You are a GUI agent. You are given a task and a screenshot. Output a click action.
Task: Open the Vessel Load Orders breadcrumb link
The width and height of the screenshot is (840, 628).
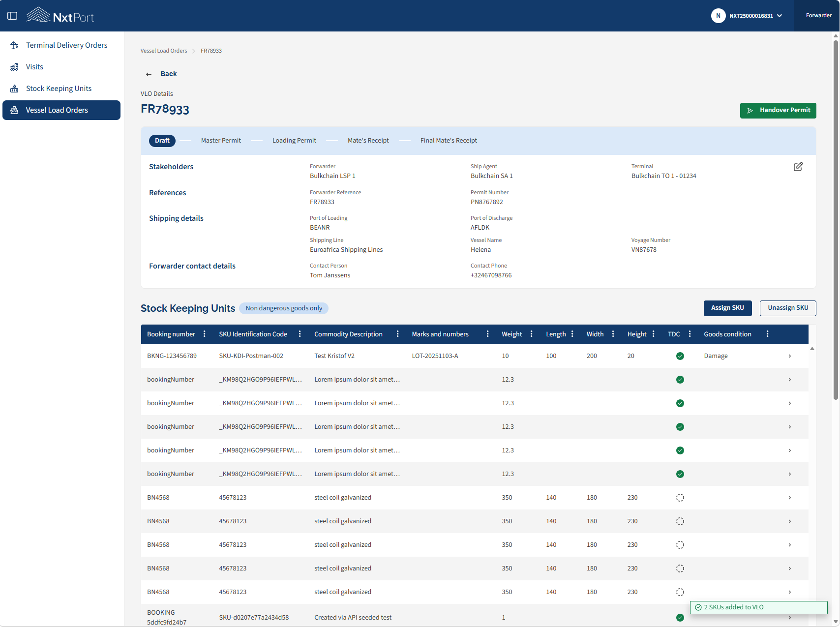[164, 51]
